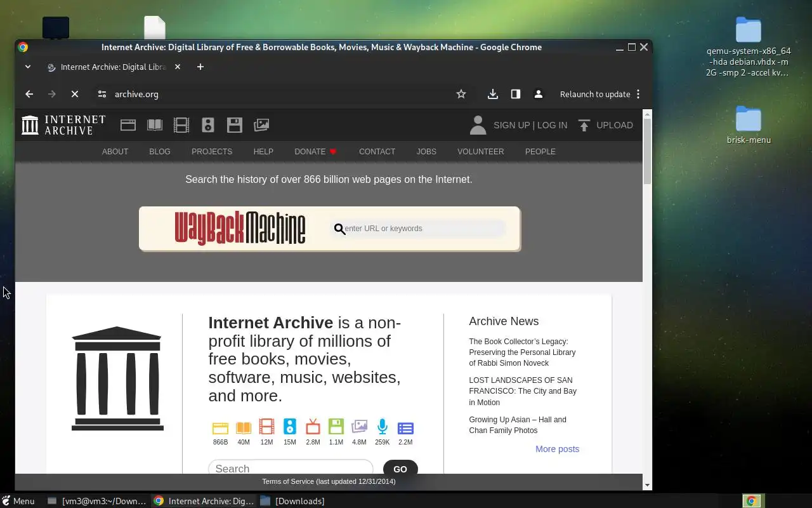812x508 pixels.
Task: Open Growing Up Asian news post
Action: 518,425
